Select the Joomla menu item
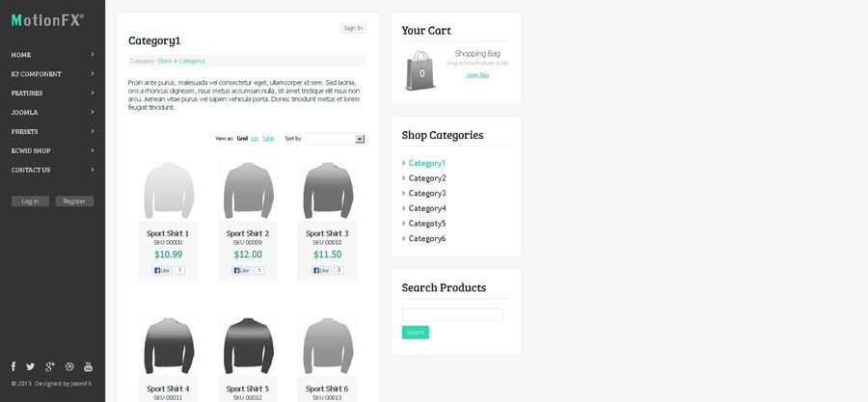The image size is (868, 402). [x=24, y=112]
